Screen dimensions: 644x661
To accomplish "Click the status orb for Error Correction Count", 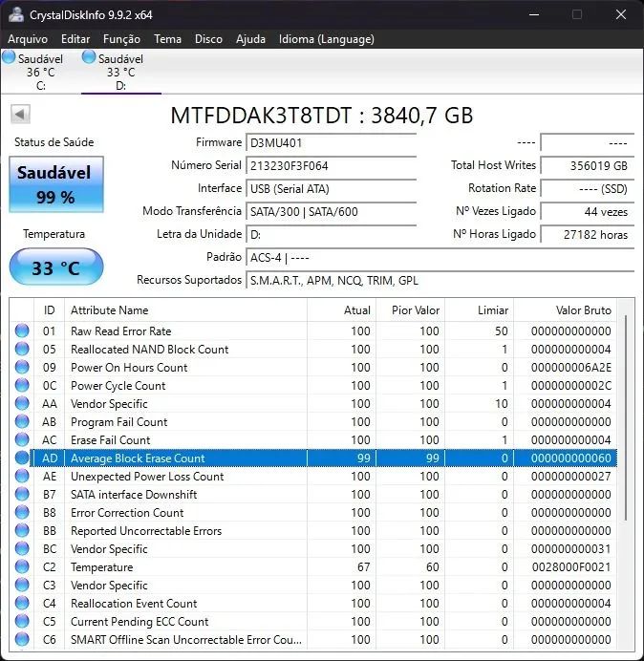I will pyautogui.click(x=22, y=512).
